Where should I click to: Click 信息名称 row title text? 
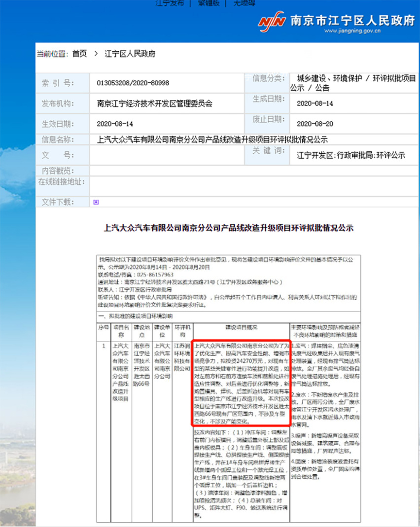coord(212,140)
